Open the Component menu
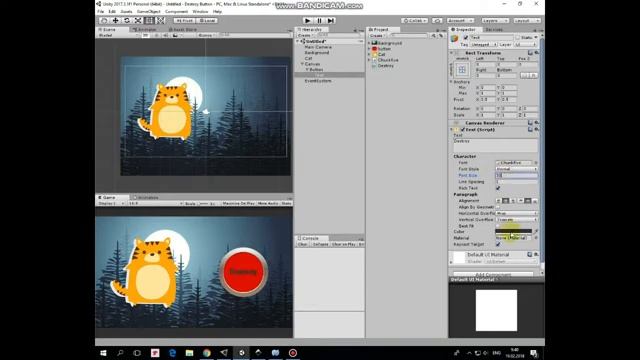 coord(176,12)
